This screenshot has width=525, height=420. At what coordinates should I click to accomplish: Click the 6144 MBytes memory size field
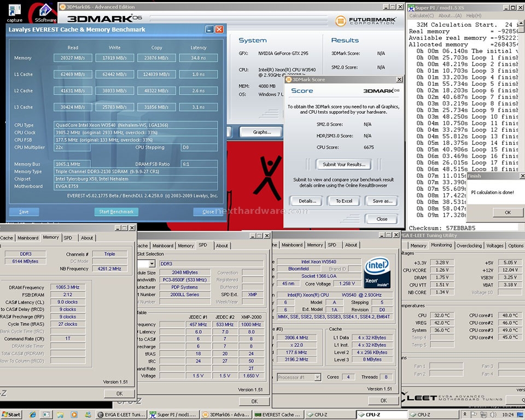(26, 261)
